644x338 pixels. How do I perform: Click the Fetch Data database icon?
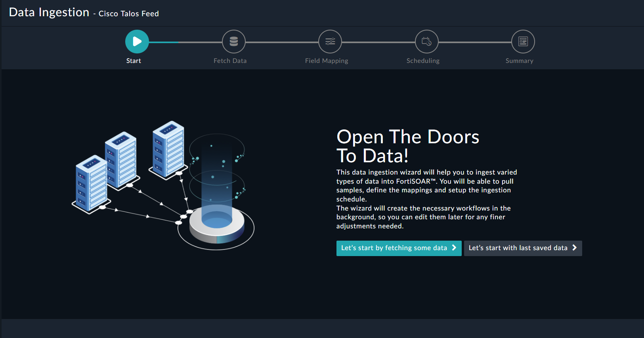(x=234, y=42)
